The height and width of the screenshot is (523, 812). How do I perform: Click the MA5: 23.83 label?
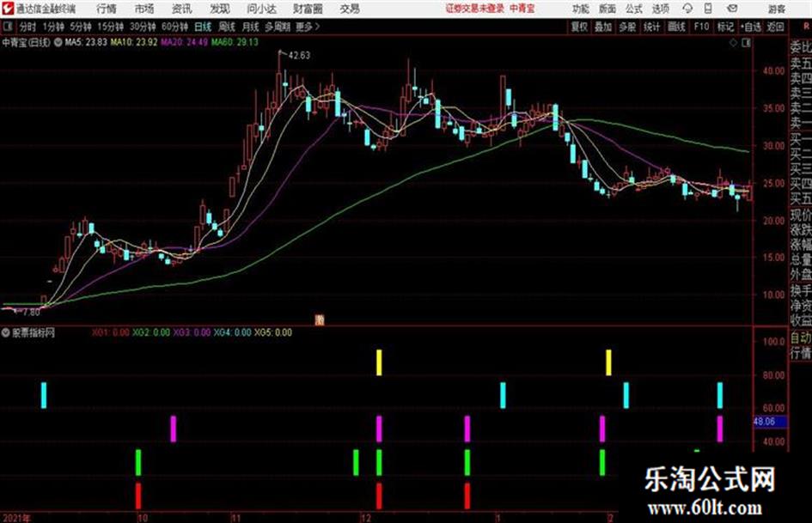click(x=86, y=42)
